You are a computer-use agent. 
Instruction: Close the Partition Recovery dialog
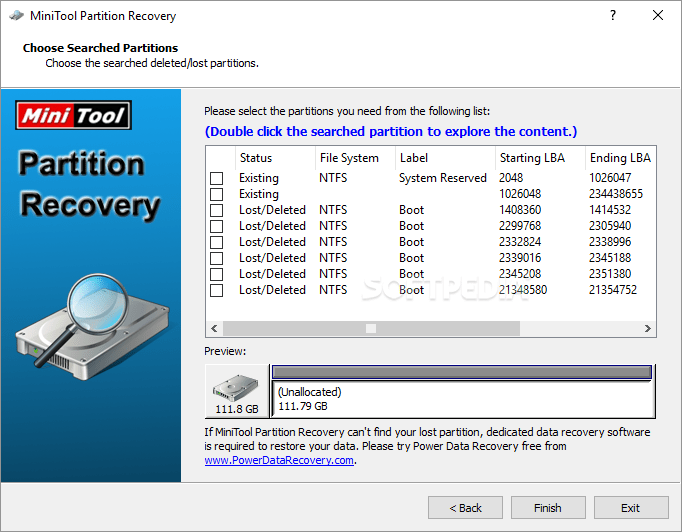point(658,15)
